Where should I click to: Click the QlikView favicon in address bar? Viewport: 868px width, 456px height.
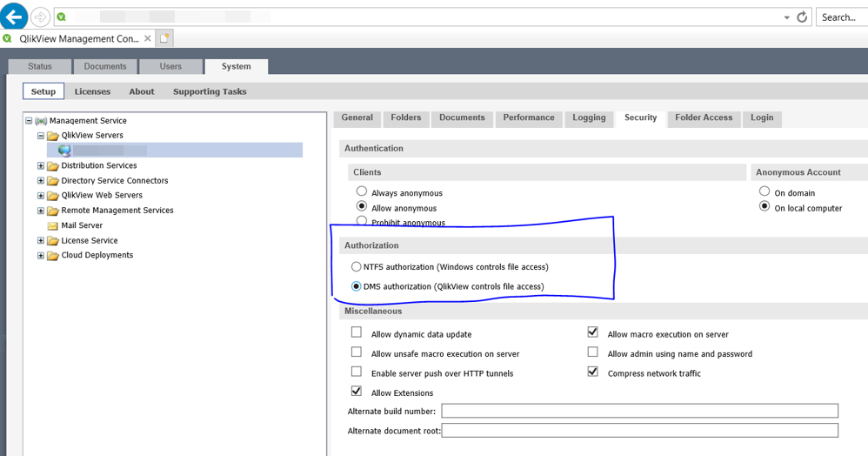click(62, 17)
